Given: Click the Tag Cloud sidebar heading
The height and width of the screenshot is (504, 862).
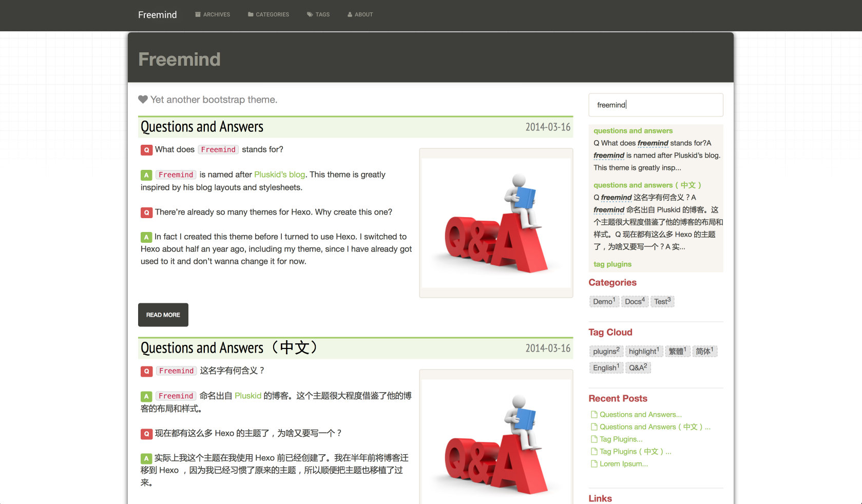Looking at the screenshot, I should (x=610, y=333).
